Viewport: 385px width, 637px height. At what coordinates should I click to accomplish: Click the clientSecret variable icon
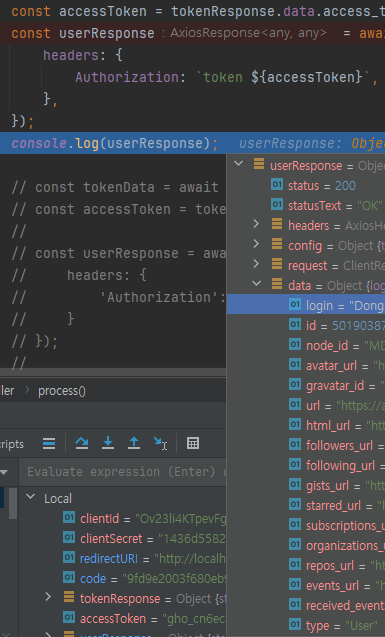tap(69, 538)
